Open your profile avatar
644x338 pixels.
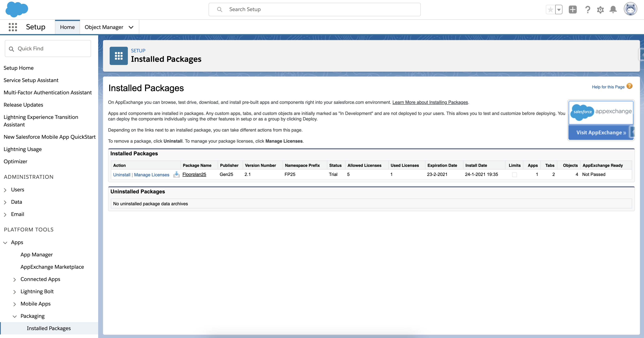coord(631,9)
